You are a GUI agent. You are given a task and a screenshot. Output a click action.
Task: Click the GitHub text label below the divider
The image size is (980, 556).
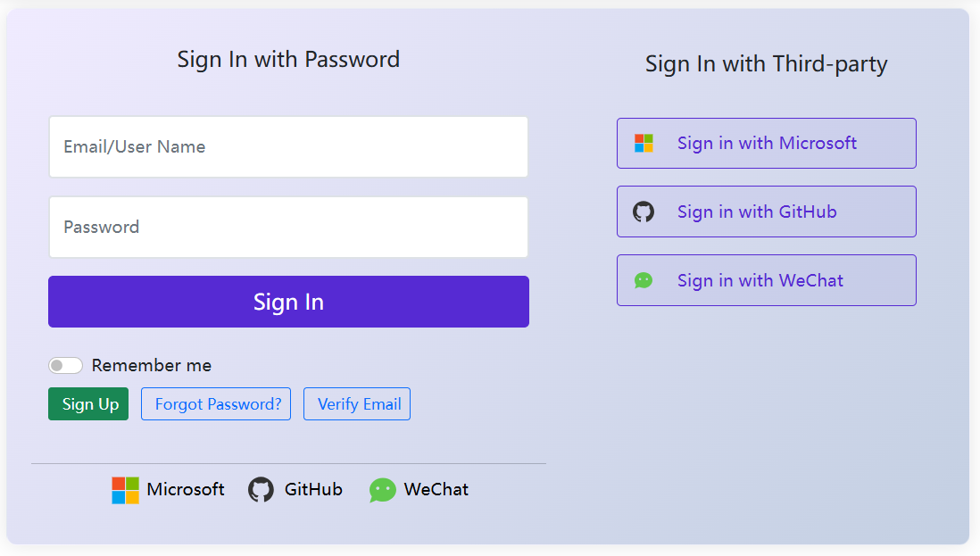(313, 490)
